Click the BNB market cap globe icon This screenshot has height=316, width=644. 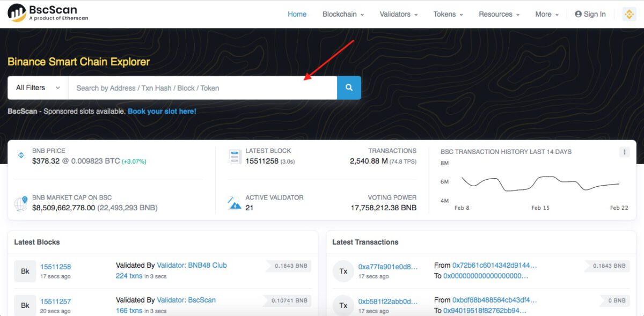coord(21,204)
